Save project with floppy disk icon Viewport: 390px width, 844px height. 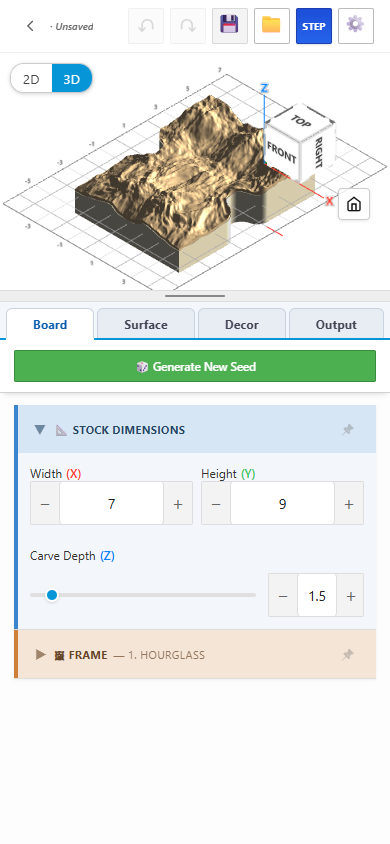tap(230, 26)
